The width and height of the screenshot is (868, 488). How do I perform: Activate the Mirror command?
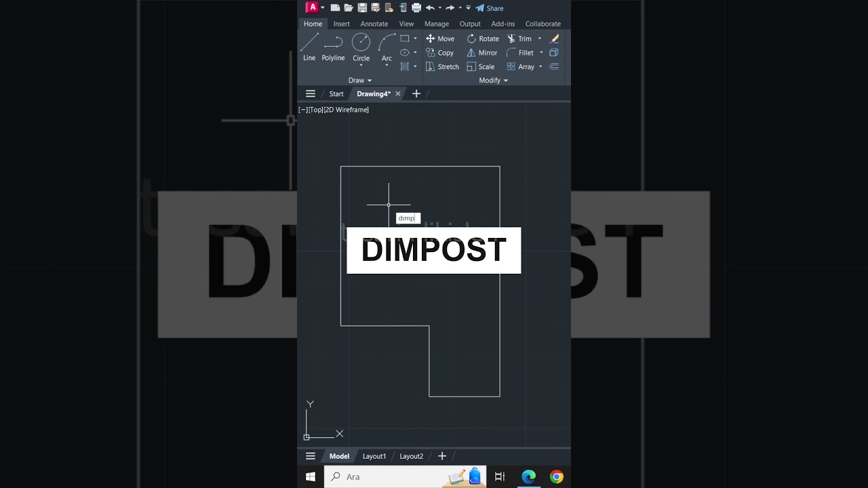(x=482, y=53)
